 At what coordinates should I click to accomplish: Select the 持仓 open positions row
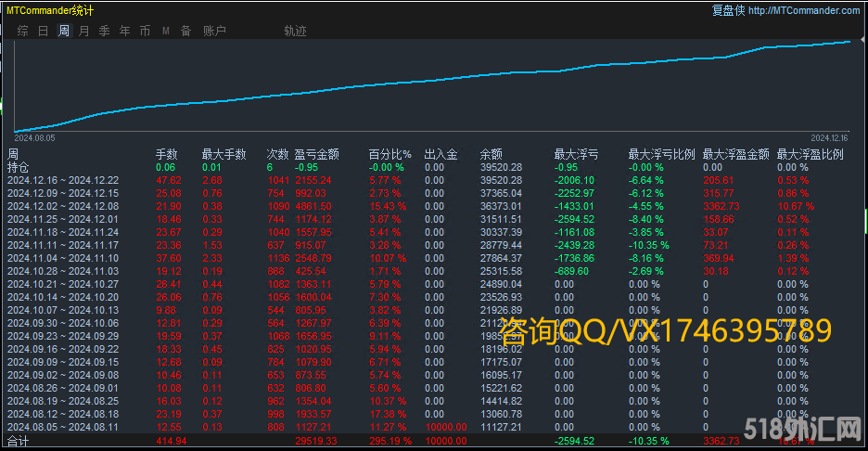point(19,167)
